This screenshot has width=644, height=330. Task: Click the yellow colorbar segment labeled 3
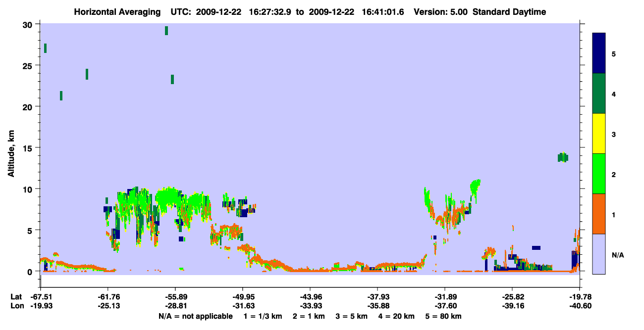(x=599, y=134)
